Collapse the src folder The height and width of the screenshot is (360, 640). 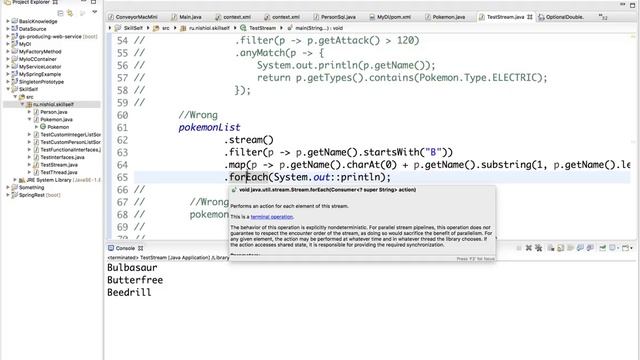point(16,97)
